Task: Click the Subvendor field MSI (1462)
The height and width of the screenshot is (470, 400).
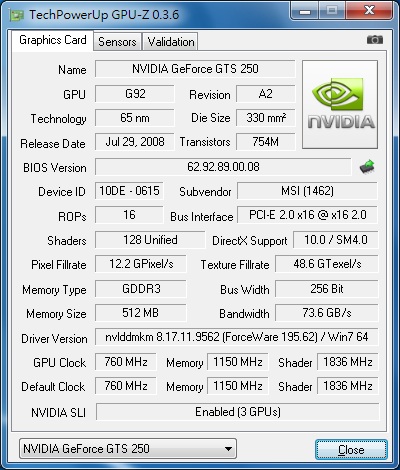Action: 307,191
